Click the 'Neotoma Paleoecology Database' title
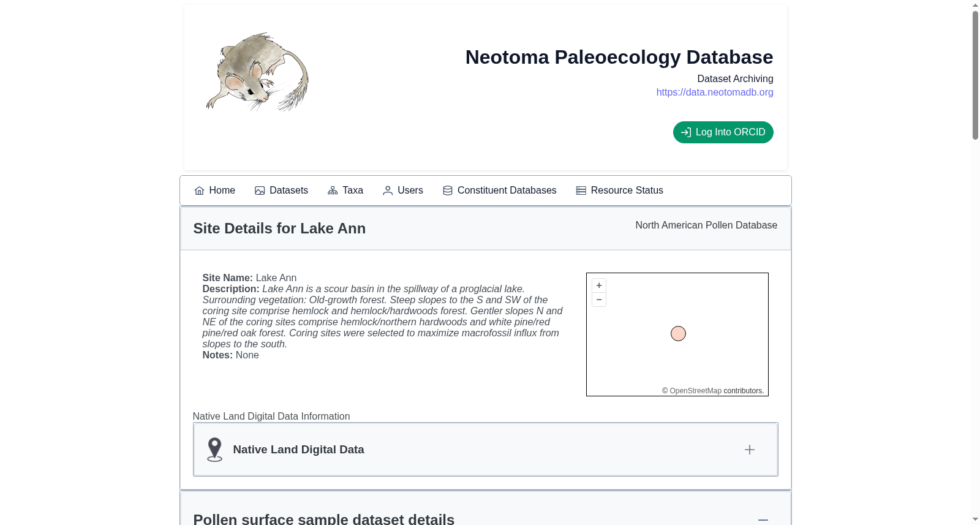This screenshot has width=980, height=525. [619, 57]
